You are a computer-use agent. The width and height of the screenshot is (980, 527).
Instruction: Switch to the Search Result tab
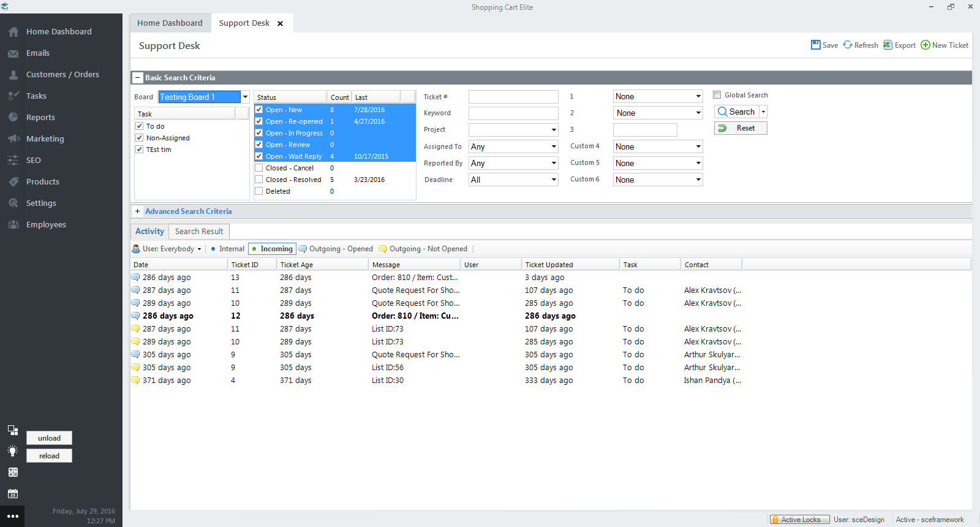click(199, 232)
